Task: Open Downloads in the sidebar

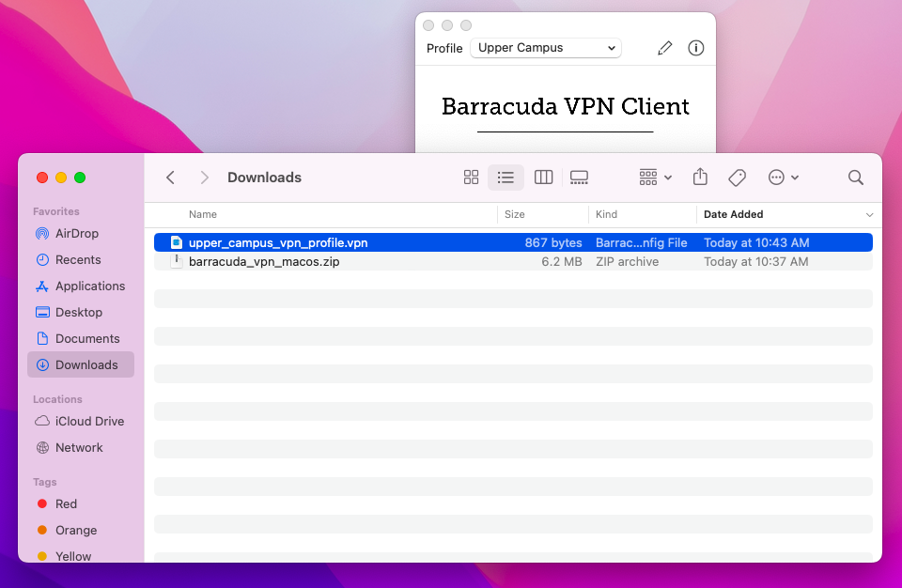Action: point(81,364)
